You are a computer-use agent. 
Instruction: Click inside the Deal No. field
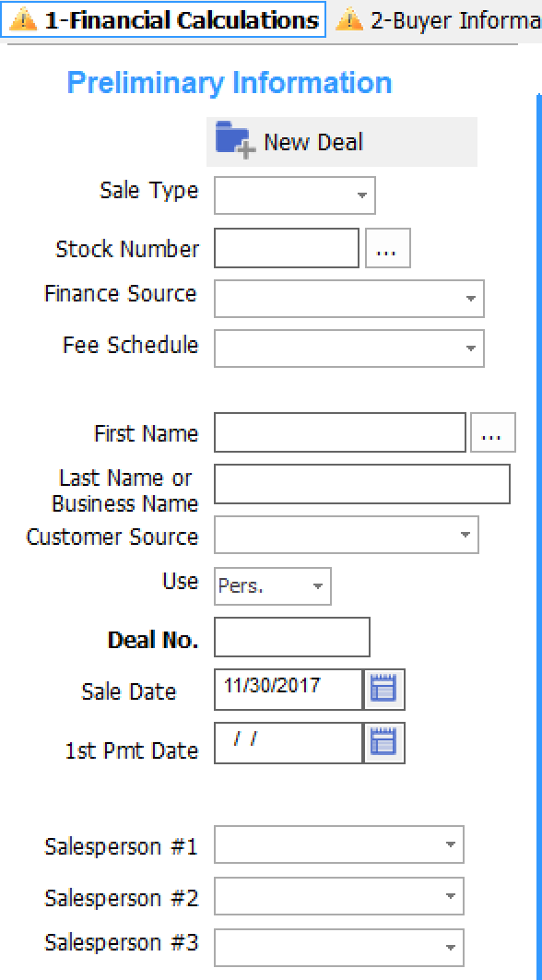tap(290, 636)
